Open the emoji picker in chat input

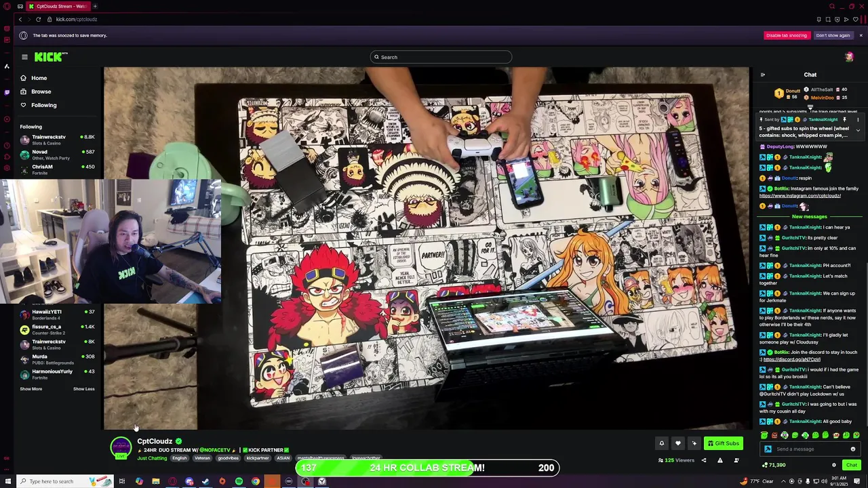pos(853,449)
